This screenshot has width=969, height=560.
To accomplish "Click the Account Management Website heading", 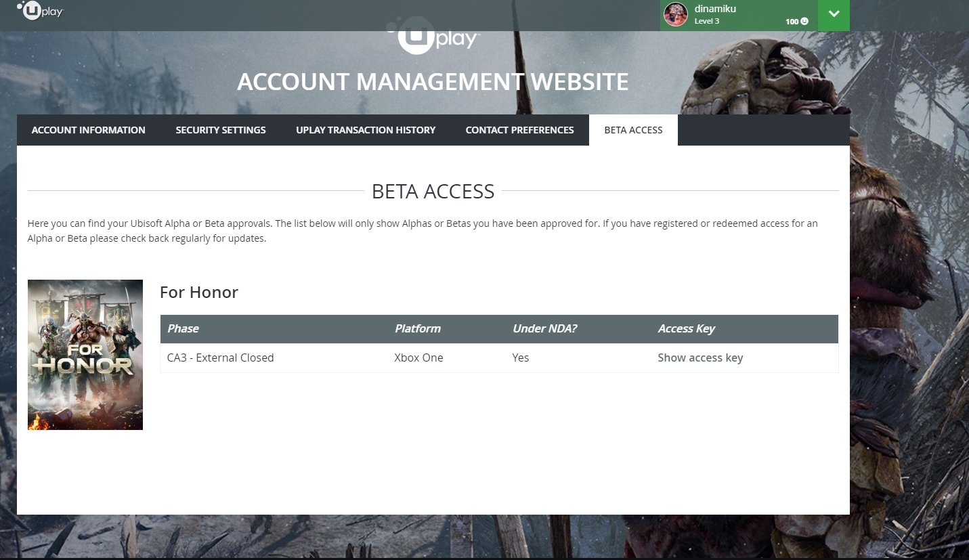I will pos(433,82).
